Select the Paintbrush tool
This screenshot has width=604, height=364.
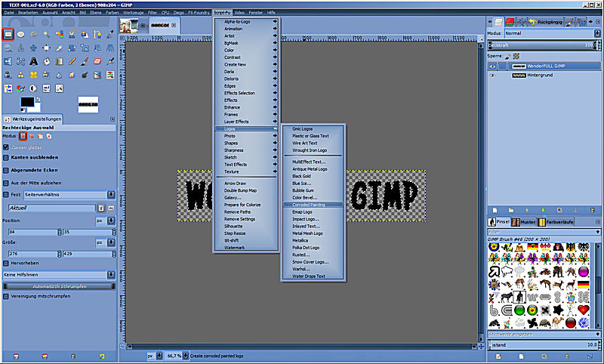[x=85, y=61]
